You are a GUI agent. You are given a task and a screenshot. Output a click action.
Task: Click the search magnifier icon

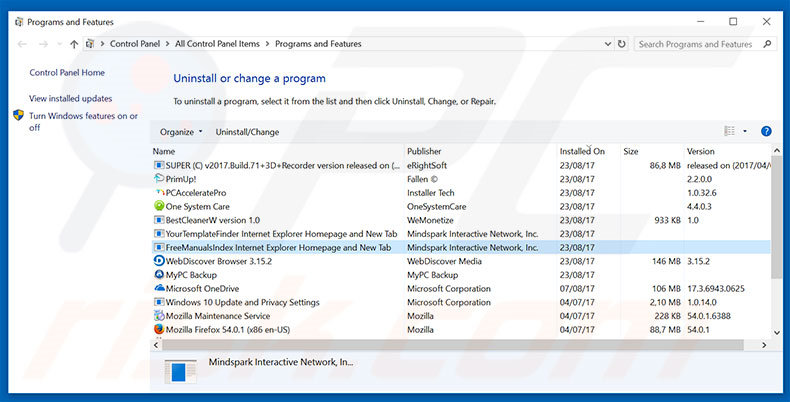pos(767,44)
